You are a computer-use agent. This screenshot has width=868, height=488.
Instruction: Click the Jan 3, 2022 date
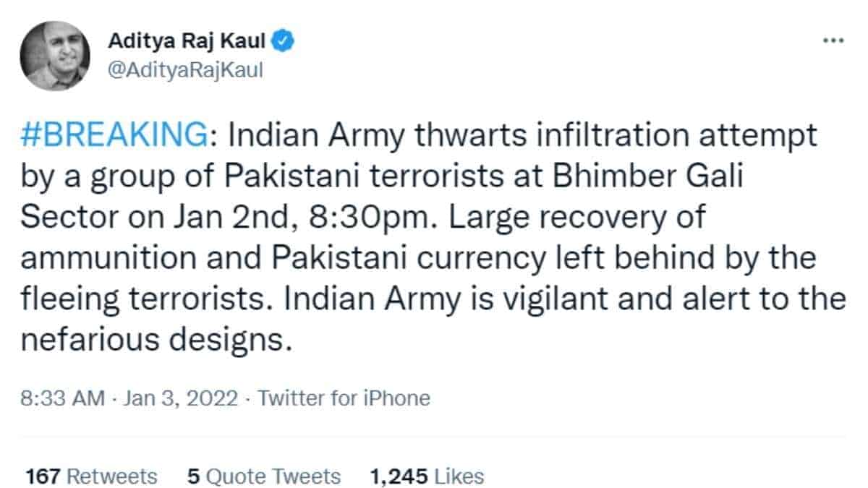pos(179,398)
